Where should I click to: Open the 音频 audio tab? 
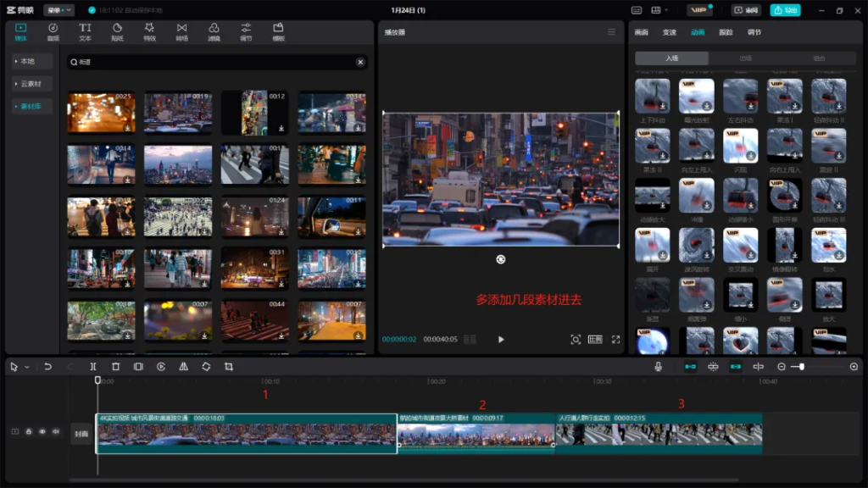pos(53,32)
